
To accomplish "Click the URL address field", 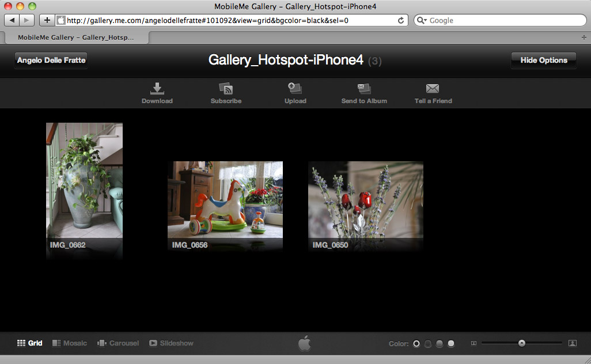I will click(232, 20).
